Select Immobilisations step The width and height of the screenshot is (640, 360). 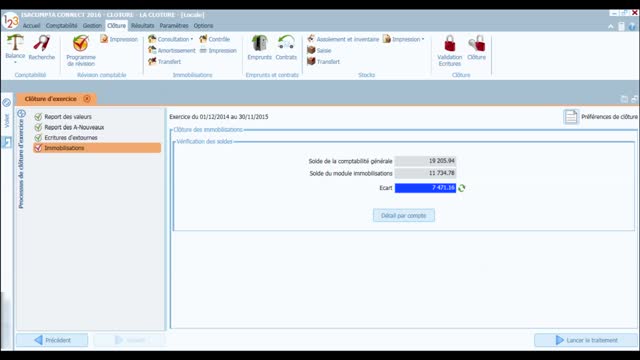click(97, 148)
